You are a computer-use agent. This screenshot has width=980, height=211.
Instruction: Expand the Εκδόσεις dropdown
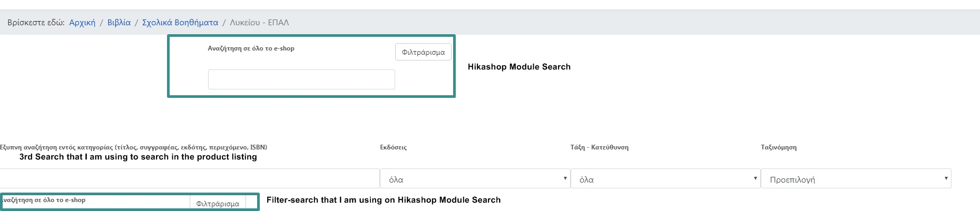coord(475,179)
